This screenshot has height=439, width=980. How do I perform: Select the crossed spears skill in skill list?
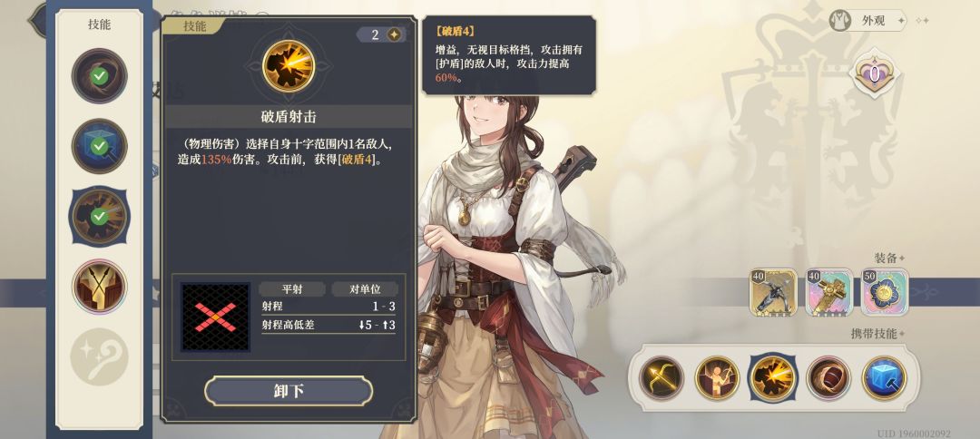pyautogui.click(x=100, y=287)
